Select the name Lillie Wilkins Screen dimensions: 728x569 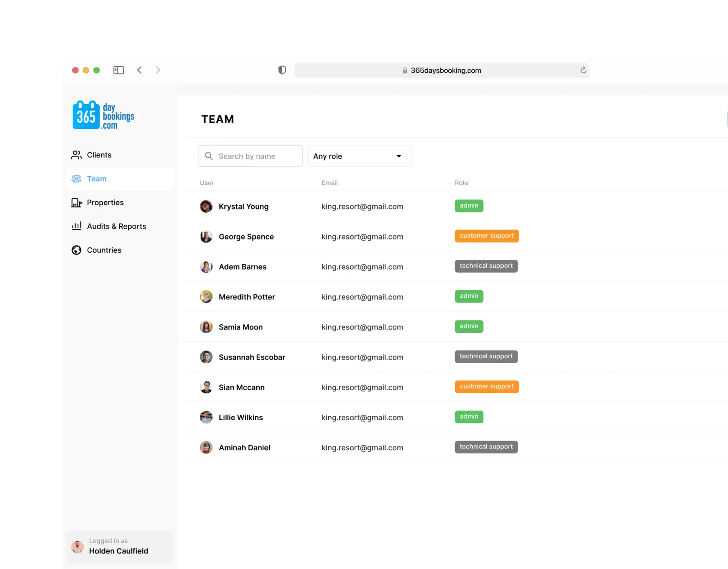point(241,417)
